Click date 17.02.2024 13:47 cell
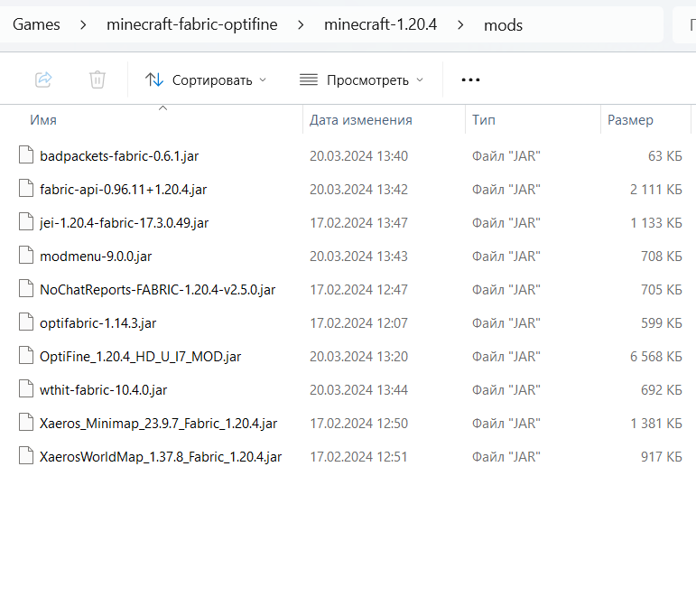 tap(358, 223)
